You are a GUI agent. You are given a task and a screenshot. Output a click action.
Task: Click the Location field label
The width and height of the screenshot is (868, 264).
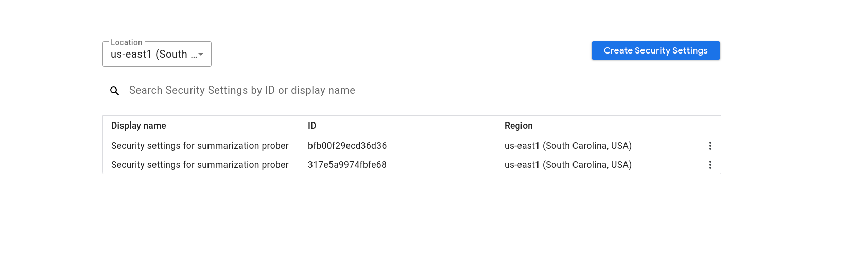tap(126, 42)
